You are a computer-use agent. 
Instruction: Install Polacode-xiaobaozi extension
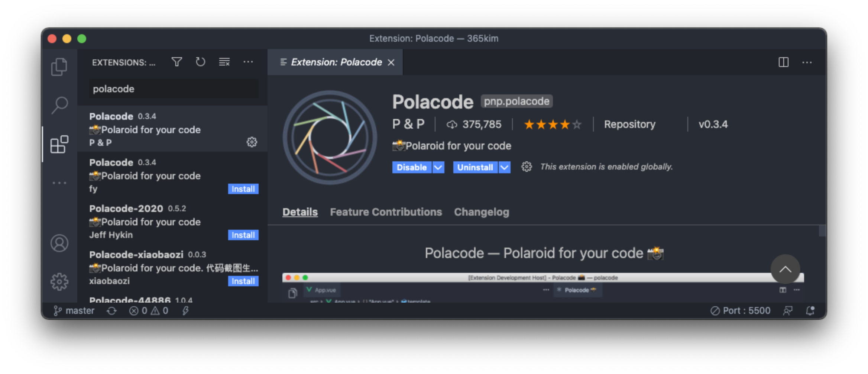point(243,281)
